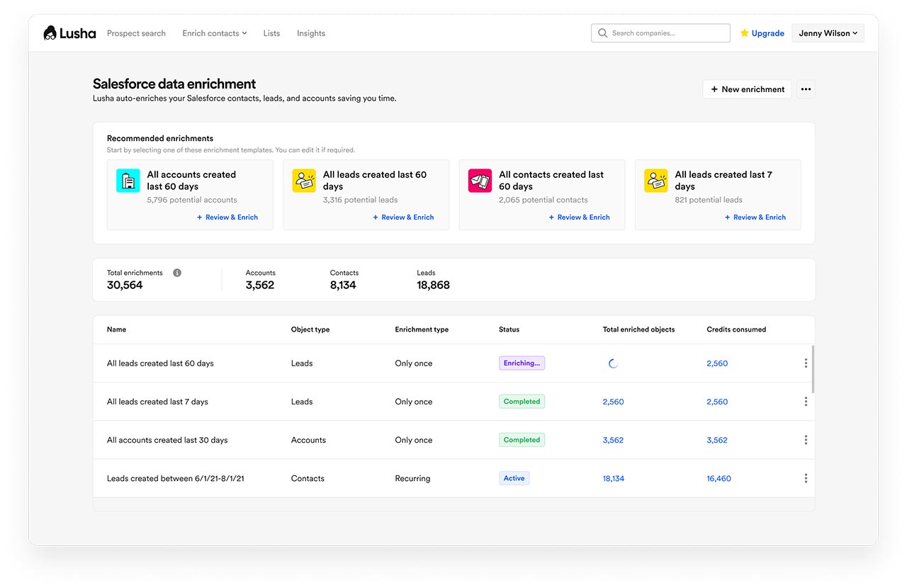Click the Enrichment type column header
Viewport: 907px width, 588px height.
click(x=422, y=329)
